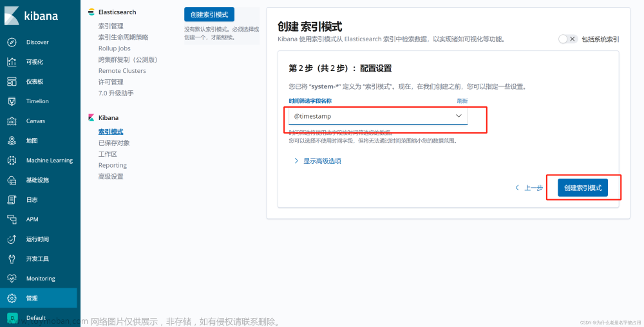
Task: Open the 管理 gear icon
Action: (x=12, y=298)
